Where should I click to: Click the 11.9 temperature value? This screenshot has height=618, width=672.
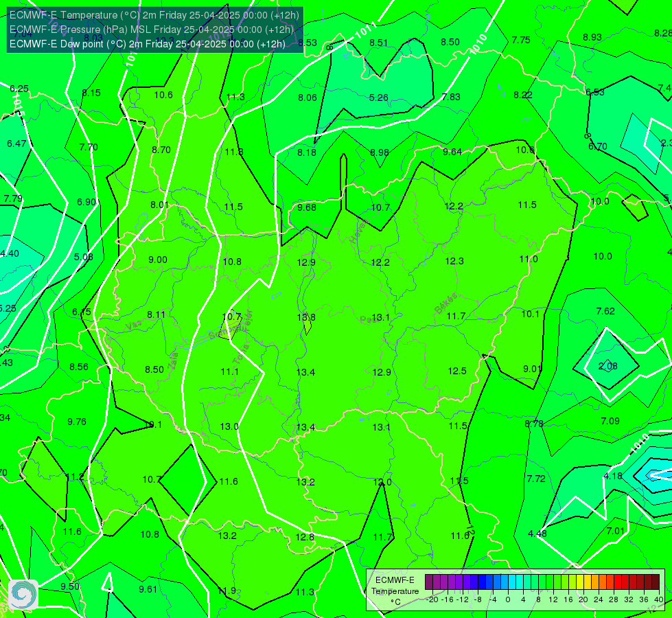[x=227, y=591]
